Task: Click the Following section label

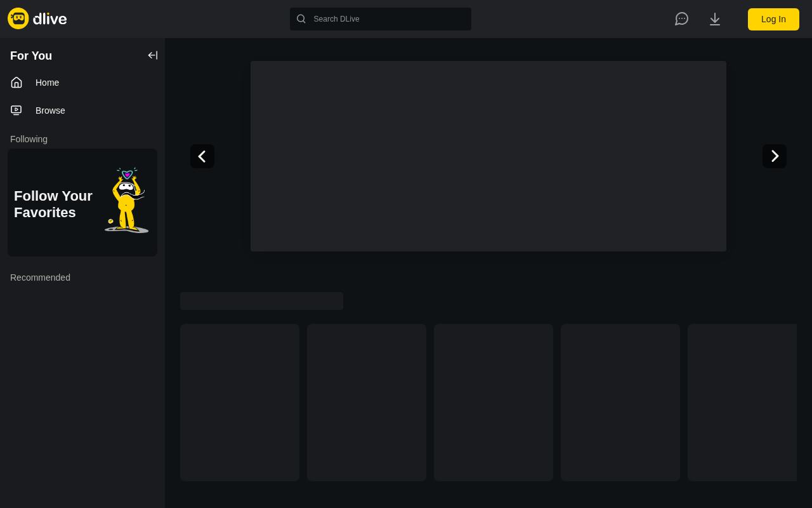Action: 29,139
